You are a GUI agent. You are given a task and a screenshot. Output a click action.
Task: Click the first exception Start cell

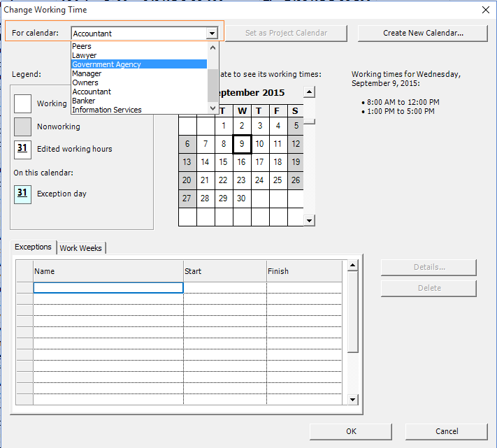tap(225, 288)
